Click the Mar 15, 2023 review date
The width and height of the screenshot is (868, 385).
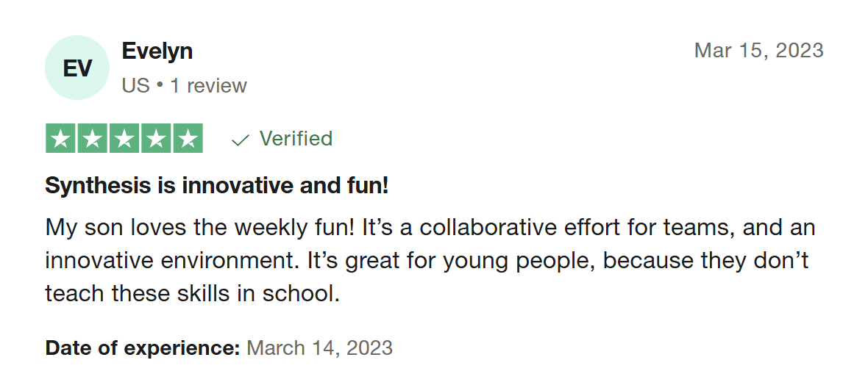tap(758, 50)
